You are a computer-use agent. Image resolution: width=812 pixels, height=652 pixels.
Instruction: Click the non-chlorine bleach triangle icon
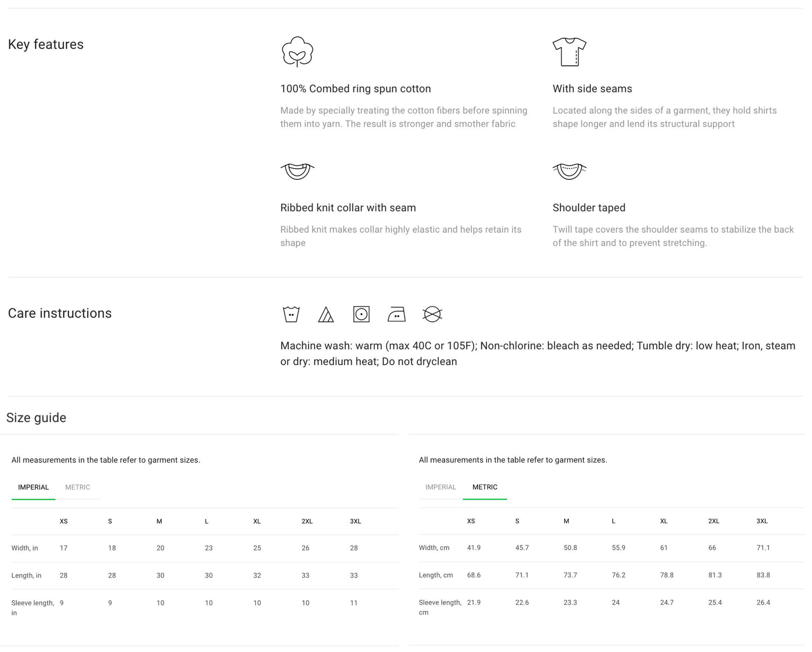(326, 314)
